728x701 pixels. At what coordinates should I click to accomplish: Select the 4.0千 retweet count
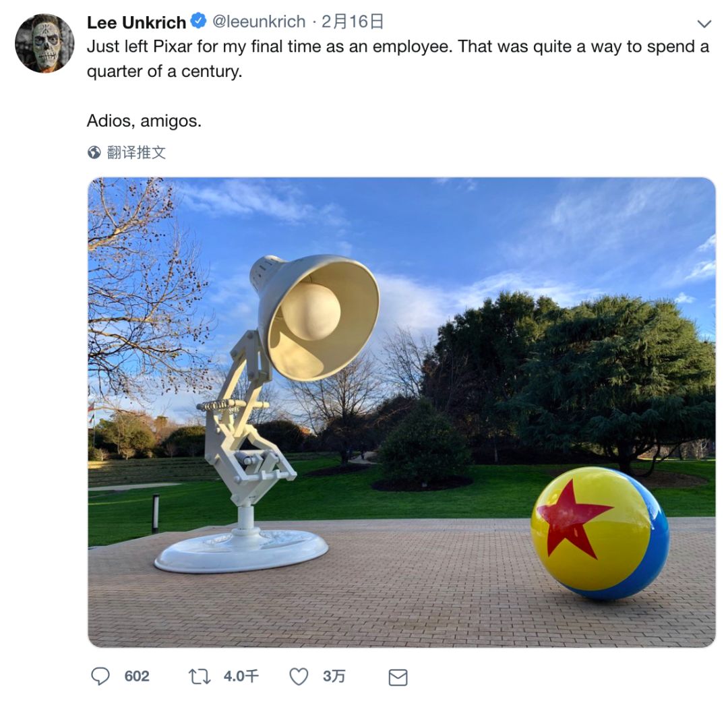click(x=241, y=676)
